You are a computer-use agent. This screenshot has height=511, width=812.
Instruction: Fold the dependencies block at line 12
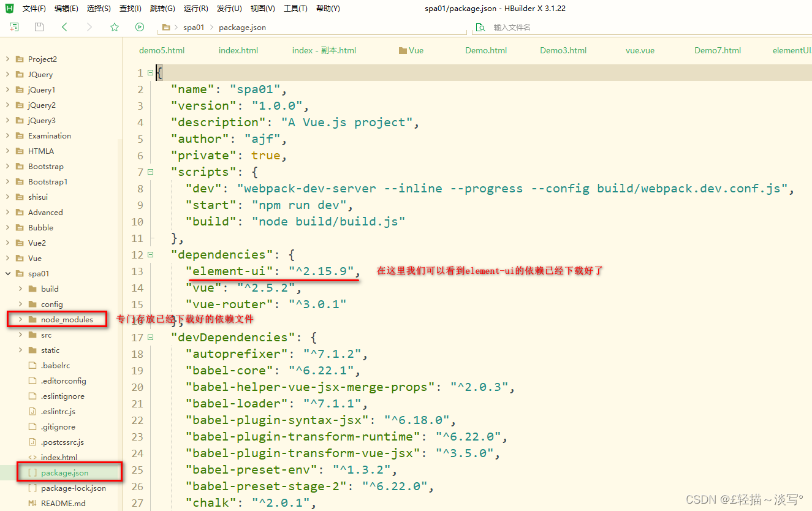click(x=149, y=254)
